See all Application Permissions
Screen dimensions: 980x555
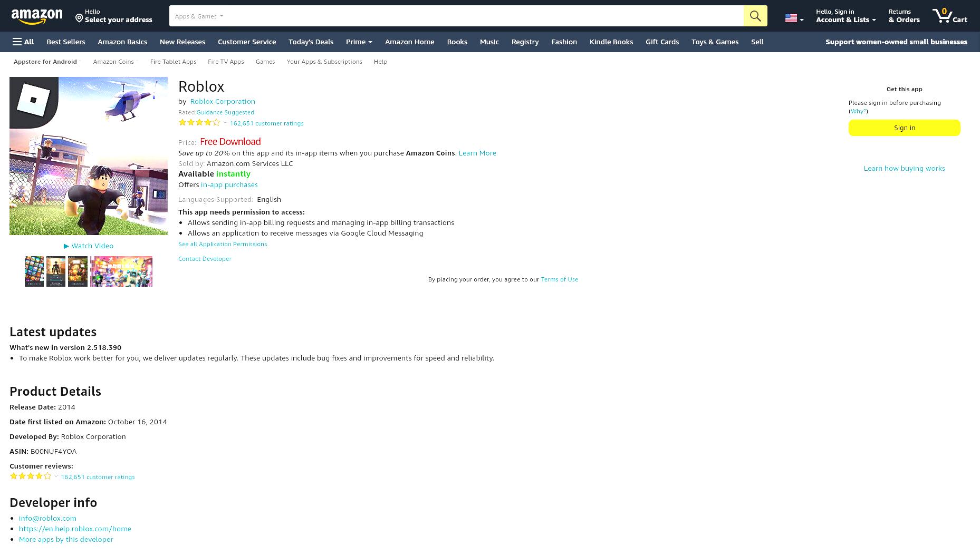tap(223, 244)
